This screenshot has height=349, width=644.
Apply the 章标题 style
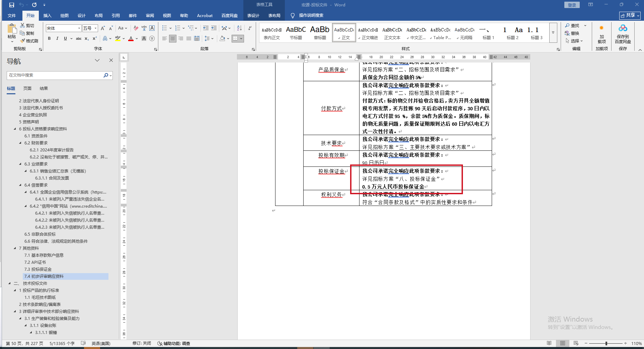pyautogui.click(x=320, y=33)
